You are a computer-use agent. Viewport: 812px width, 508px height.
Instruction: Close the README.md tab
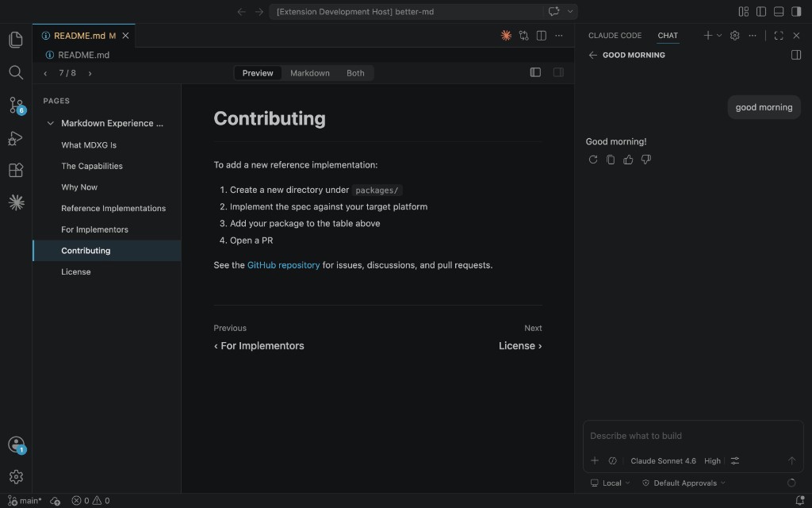click(x=125, y=36)
